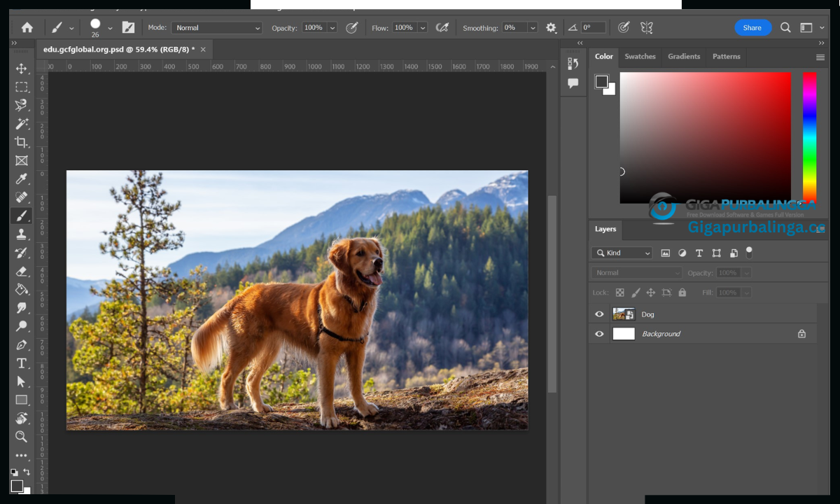This screenshot has height=504, width=840.
Task: Select the Path Selection tool
Action: pos(21,381)
